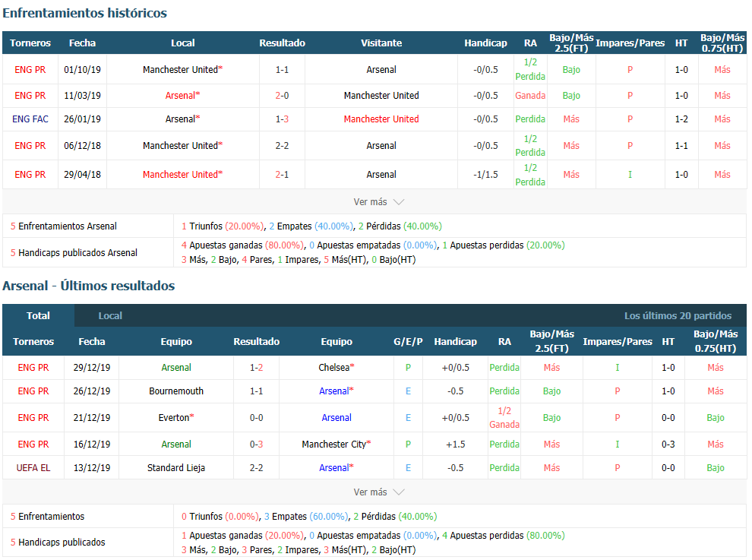
Task: Click the G/E/P column header
Action: click(x=408, y=342)
